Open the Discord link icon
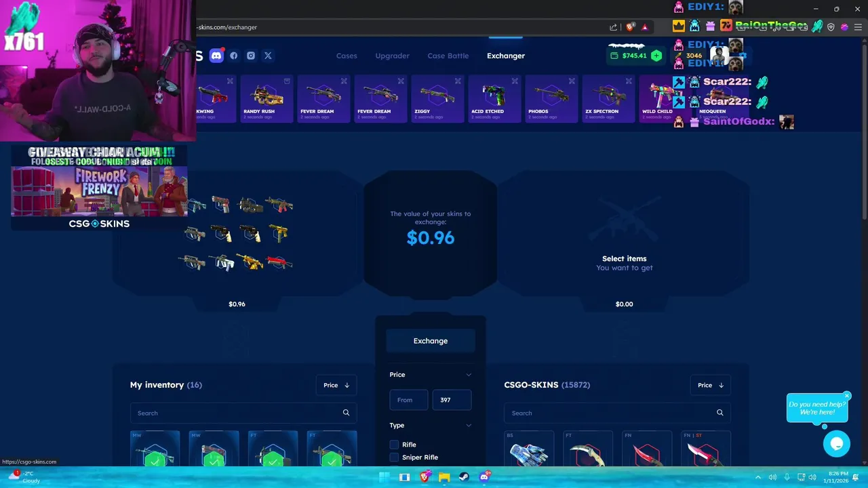The height and width of the screenshot is (488, 868). 216,56
